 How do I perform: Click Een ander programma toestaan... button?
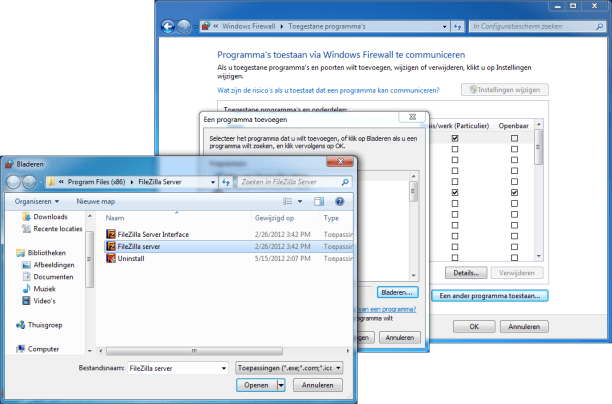[490, 296]
